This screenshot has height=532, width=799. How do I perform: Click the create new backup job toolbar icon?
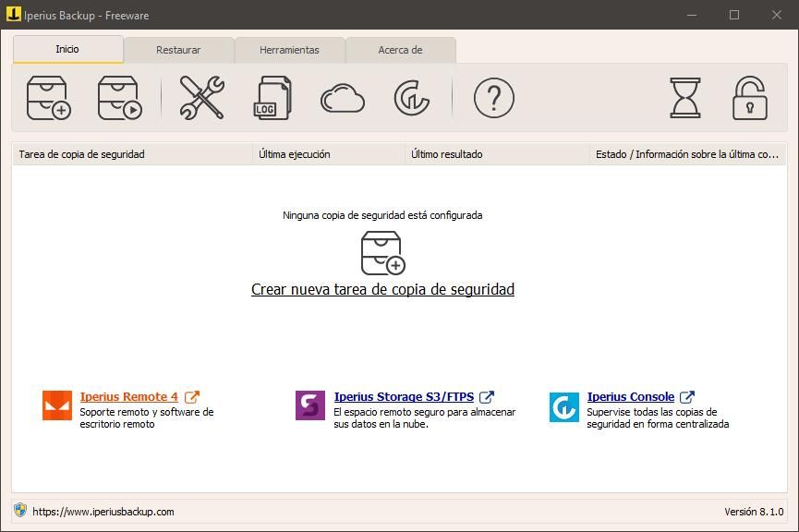point(48,98)
